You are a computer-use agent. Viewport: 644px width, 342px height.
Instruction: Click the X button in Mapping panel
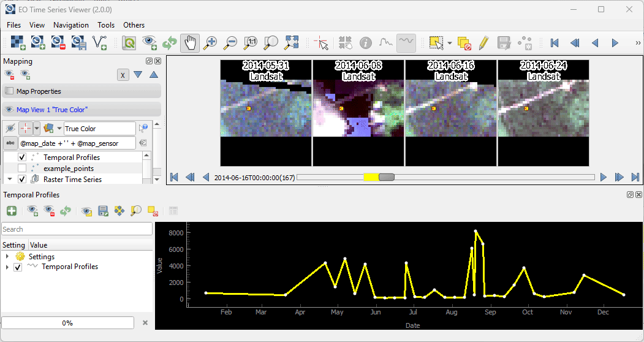[x=123, y=75]
